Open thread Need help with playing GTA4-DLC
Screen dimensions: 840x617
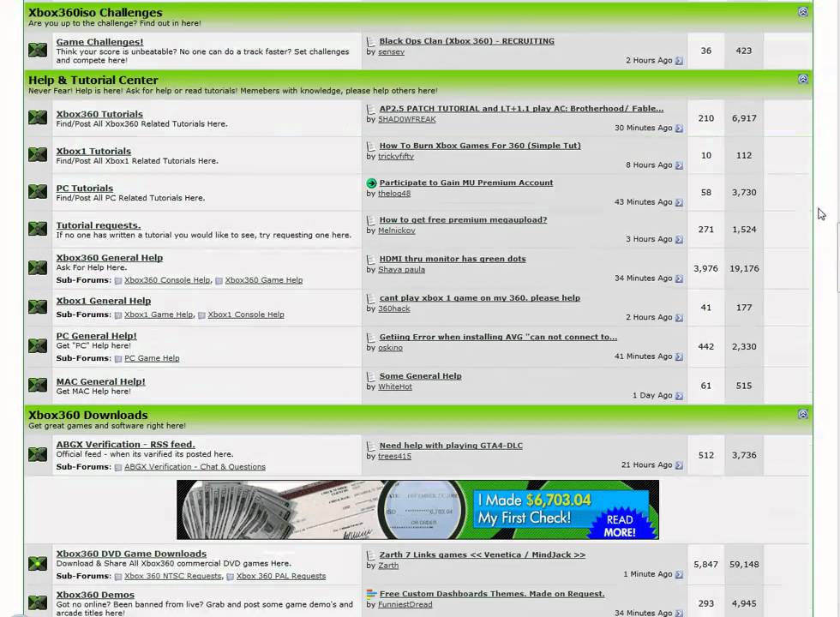451,446
